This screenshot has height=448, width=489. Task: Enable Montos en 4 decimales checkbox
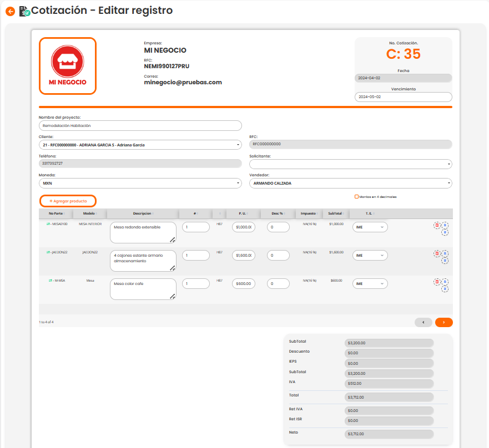click(356, 196)
